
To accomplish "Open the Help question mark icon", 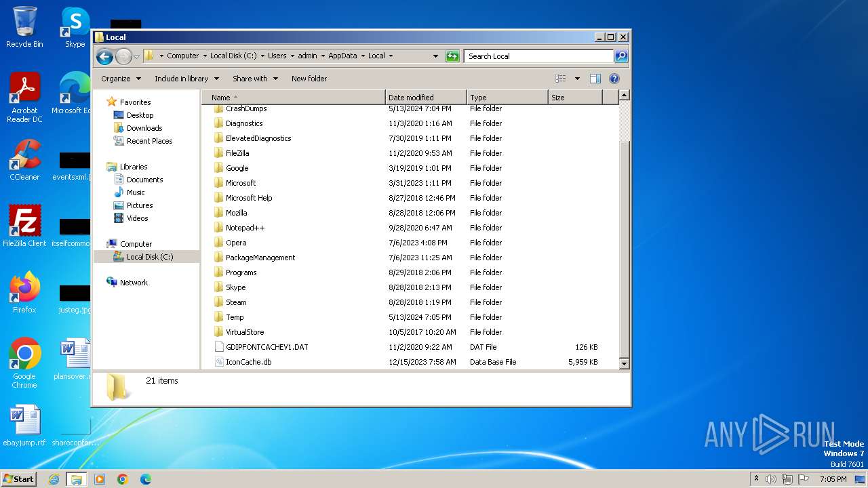I will 614,79.
